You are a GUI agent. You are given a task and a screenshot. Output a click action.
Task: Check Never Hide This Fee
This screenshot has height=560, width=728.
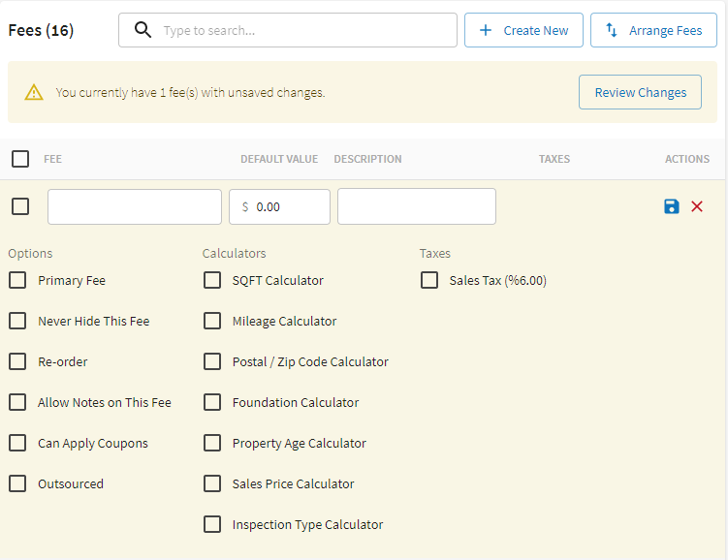point(17,321)
